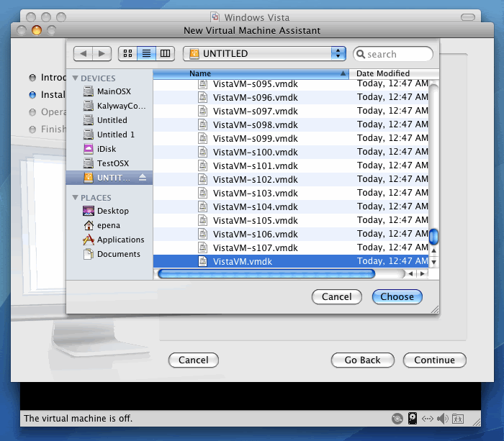Cancel the file chooser dialog

[x=336, y=297]
